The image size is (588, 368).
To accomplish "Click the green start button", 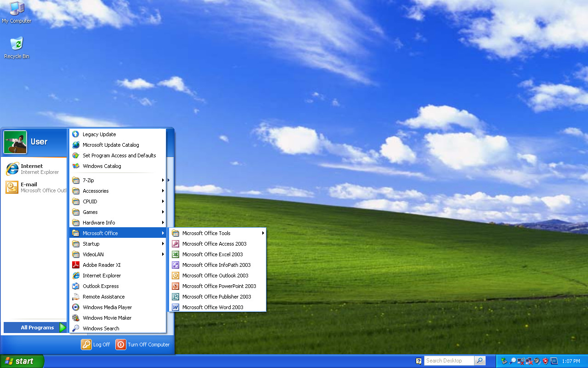I will click(22, 361).
